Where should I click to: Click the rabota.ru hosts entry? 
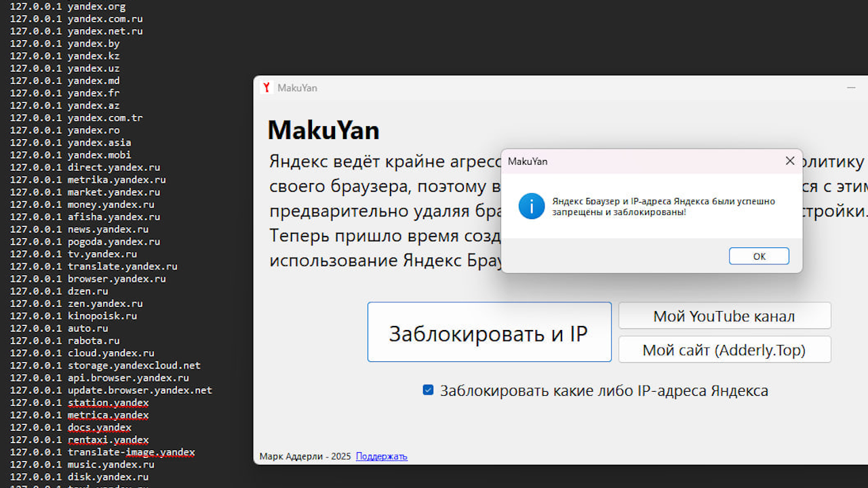pyautogui.click(x=64, y=340)
